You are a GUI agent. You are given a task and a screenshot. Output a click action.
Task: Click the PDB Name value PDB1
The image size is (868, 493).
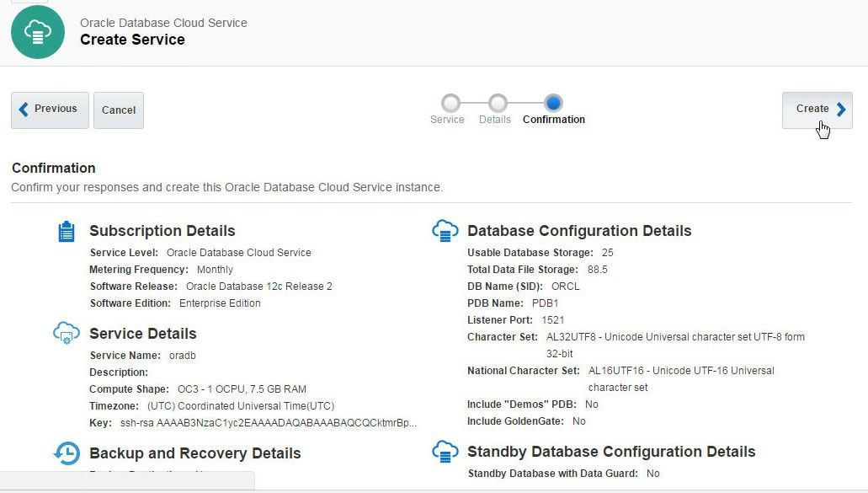click(546, 303)
